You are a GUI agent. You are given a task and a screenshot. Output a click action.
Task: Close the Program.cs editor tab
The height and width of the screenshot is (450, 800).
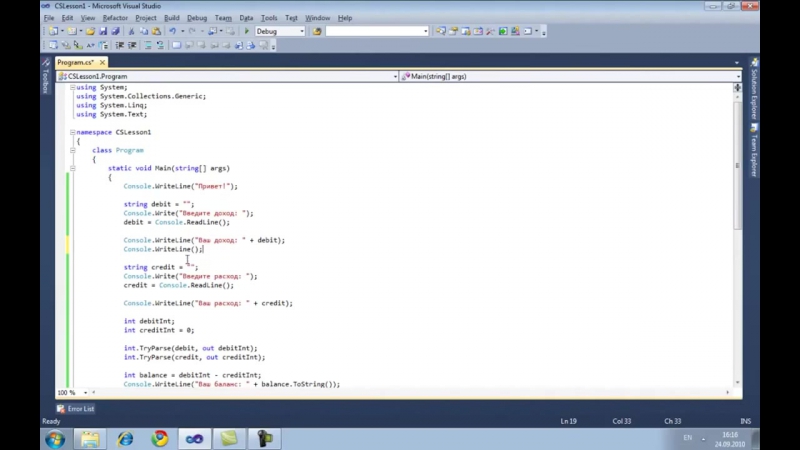click(x=103, y=63)
